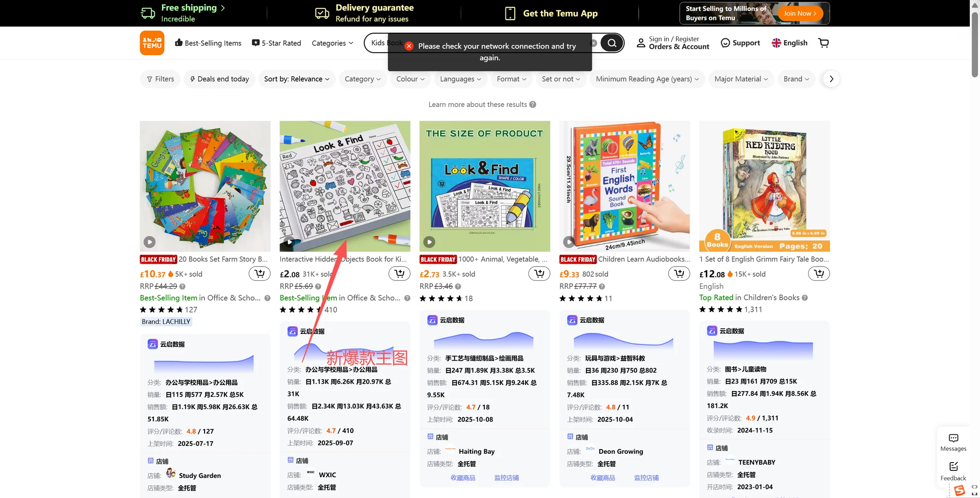Screen dimensions: 980x498
Task: Click the Join Now button
Action: 800,13
